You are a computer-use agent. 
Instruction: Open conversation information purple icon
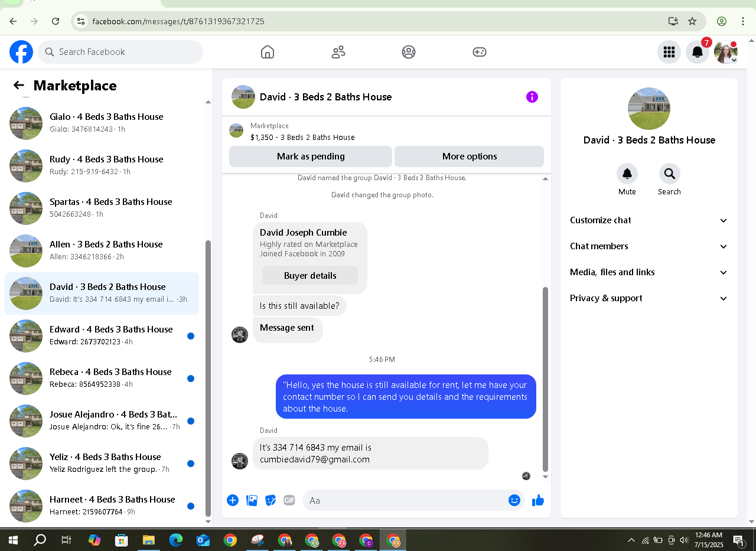coord(532,97)
